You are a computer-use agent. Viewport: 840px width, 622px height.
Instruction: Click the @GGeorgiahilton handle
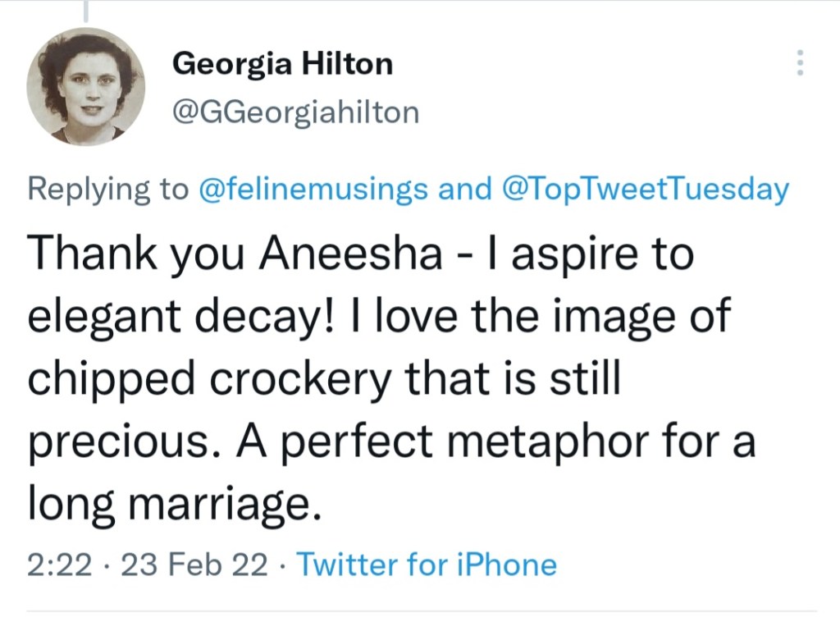[x=295, y=112]
